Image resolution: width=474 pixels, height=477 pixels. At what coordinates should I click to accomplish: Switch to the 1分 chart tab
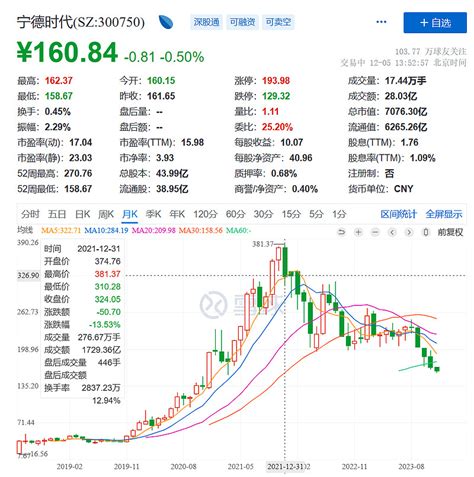[x=339, y=214]
